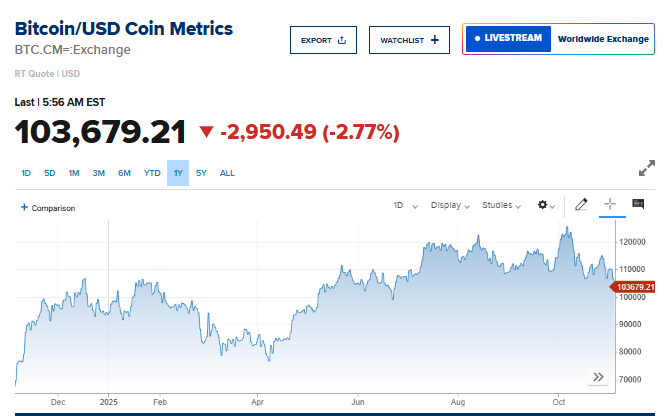The height and width of the screenshot is (416, 667).
Task: Choose the YTD range option
Action: [x=152, y=173]
